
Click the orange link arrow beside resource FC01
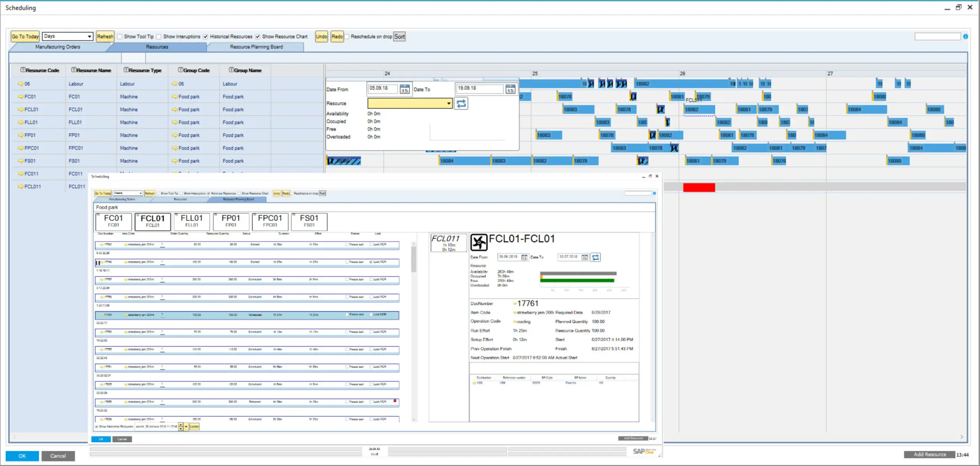[21, 97]
